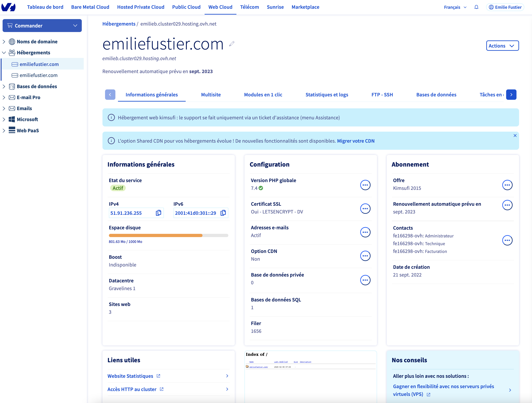Click the Espace disque usage bar
Image resolution: width=532 pixels, height=403 pixels.
point(168,235)
